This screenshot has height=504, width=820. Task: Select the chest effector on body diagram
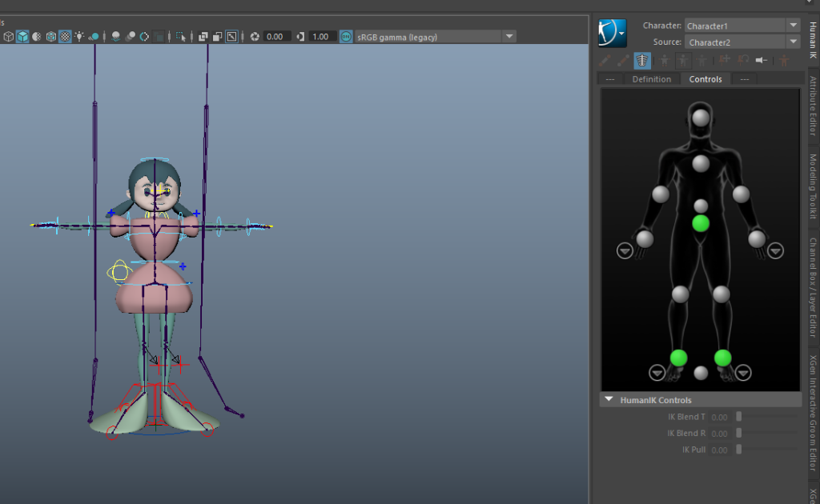(x=701, y=163)
